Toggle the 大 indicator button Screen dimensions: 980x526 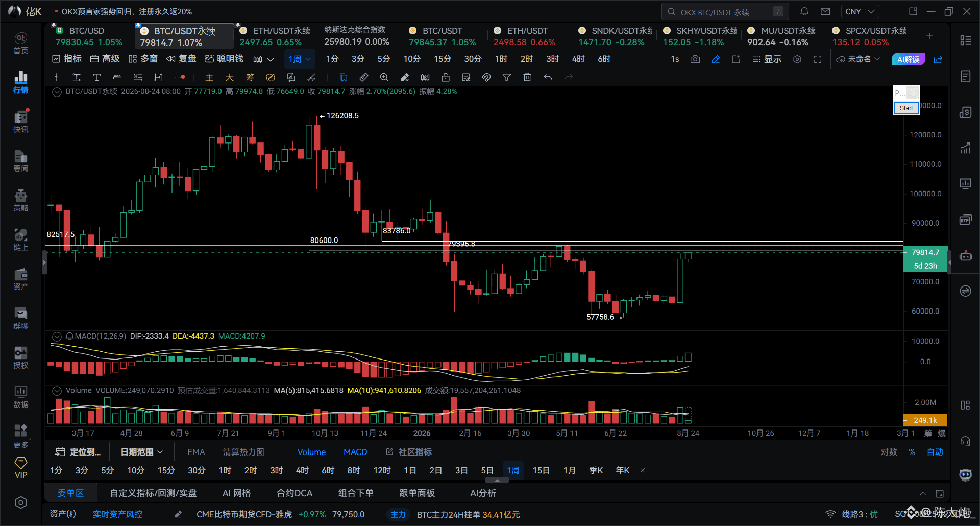(x=229, y=77)
